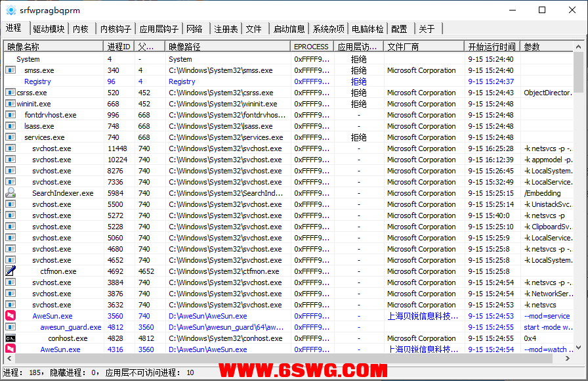Open the 内核钩子 tab
588x381 pixels.
(x=116, y=29)
